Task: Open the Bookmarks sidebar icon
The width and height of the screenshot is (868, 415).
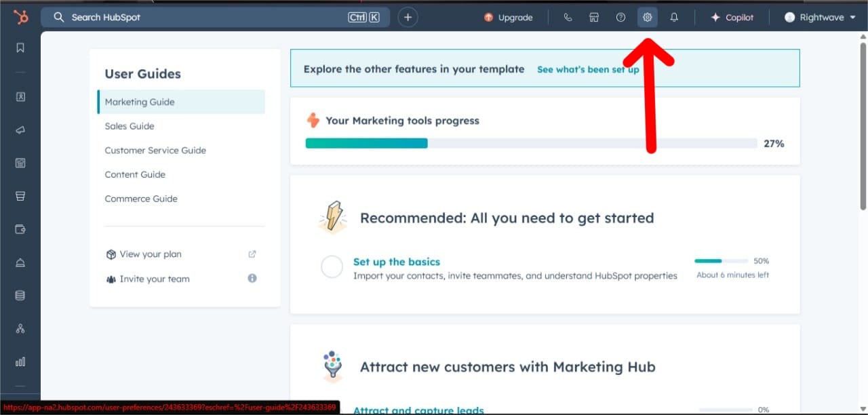Action: coord(20,47)
